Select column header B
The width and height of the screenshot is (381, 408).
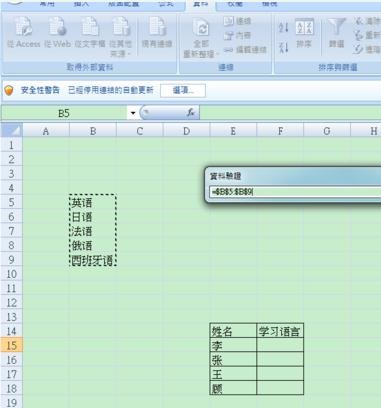click(93, 131)
